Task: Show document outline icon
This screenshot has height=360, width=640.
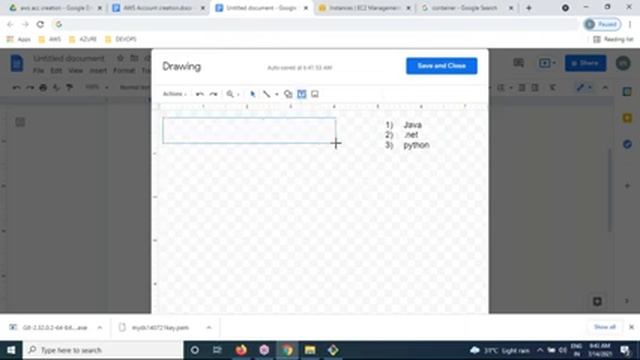Action: click(x=20, y=122)
